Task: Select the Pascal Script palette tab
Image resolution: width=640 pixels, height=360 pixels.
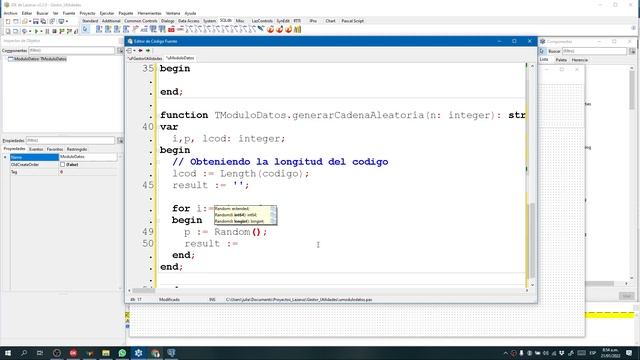Action: tap(353, 21)
